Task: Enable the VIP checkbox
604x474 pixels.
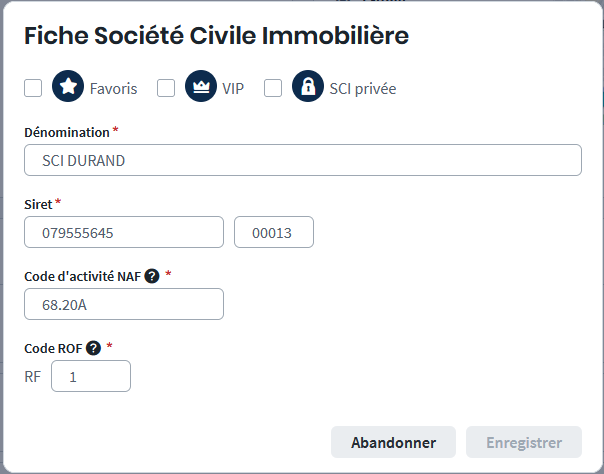Action: (166, 88)
